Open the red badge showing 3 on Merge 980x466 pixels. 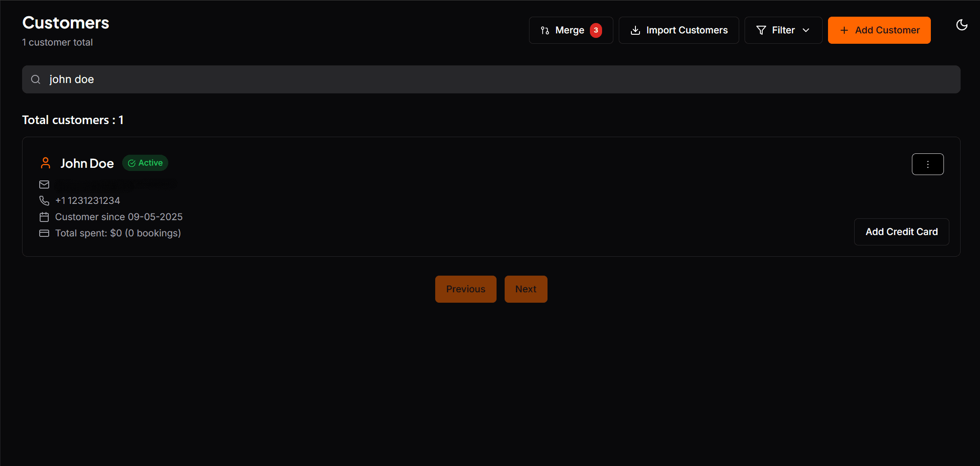pyautogui.click(x=596, y=30)
